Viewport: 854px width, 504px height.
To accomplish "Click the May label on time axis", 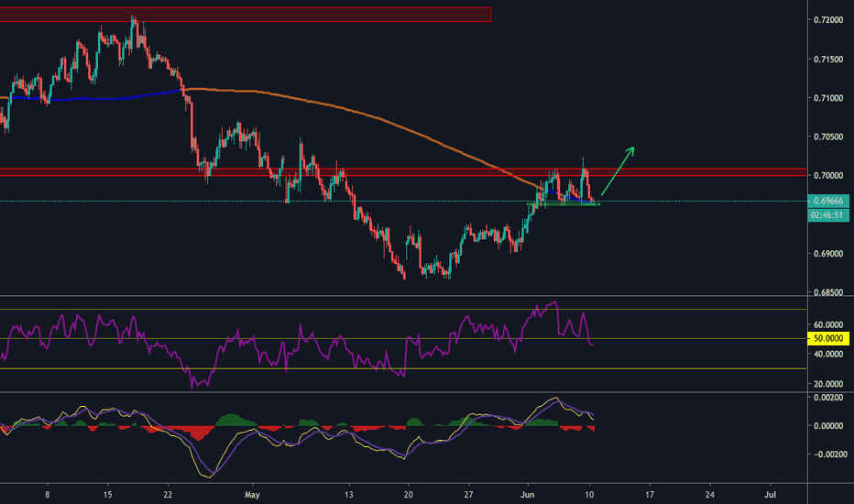I will point(252,495).
